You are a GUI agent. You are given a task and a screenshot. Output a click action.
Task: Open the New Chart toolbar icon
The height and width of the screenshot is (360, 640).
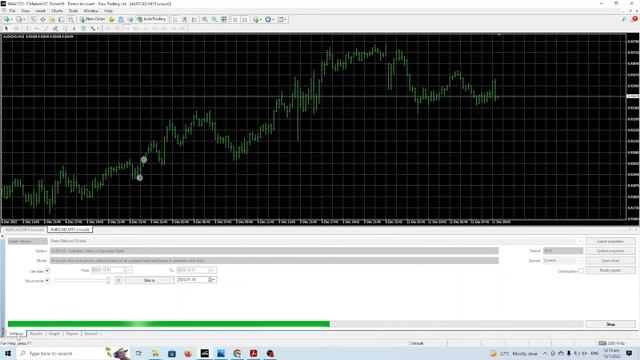(x=7, y=19)
